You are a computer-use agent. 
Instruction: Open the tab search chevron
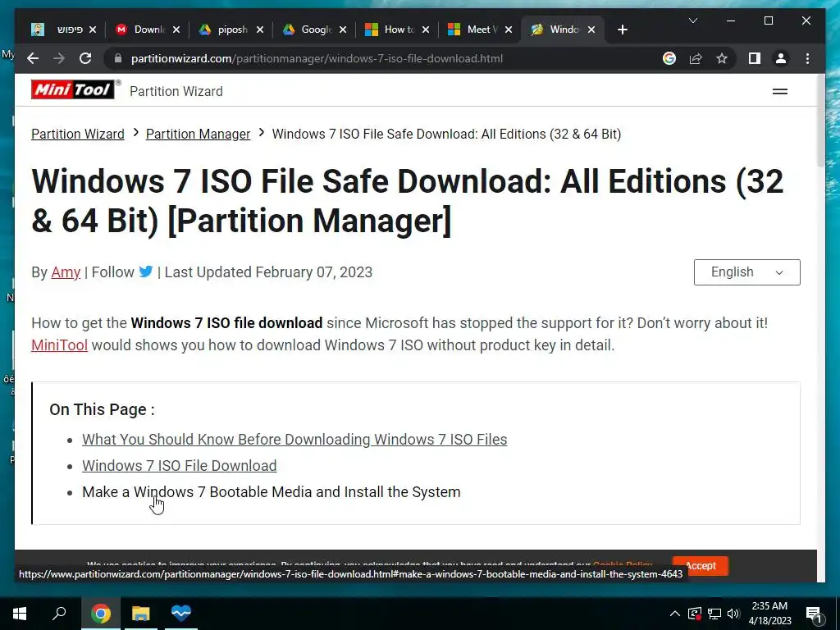click(x=692, y=21)
